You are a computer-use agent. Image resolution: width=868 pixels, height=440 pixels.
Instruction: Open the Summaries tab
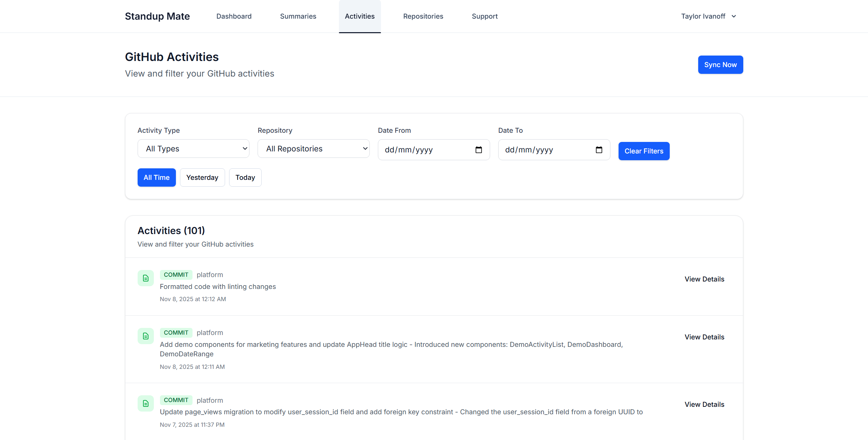[x=298, y=16]
